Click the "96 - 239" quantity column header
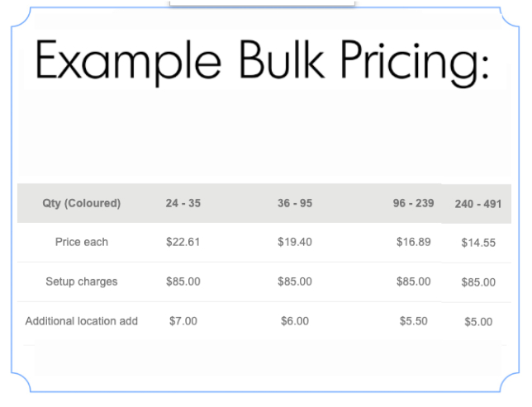Image resolution: width=532 pixels, height=407 pixels. click(x=413, y=203)
